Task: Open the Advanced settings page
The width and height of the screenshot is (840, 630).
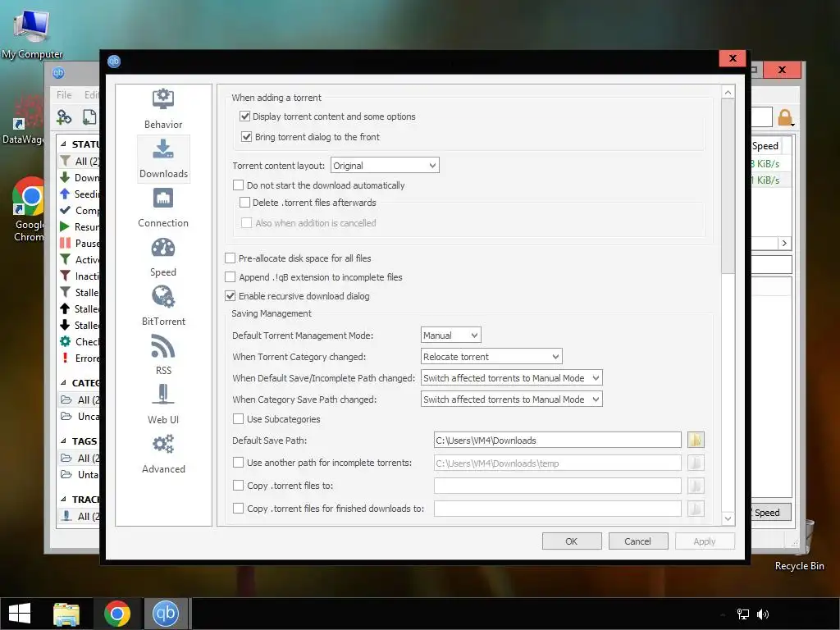Action: pyautogui.click(x=163, y=454)
